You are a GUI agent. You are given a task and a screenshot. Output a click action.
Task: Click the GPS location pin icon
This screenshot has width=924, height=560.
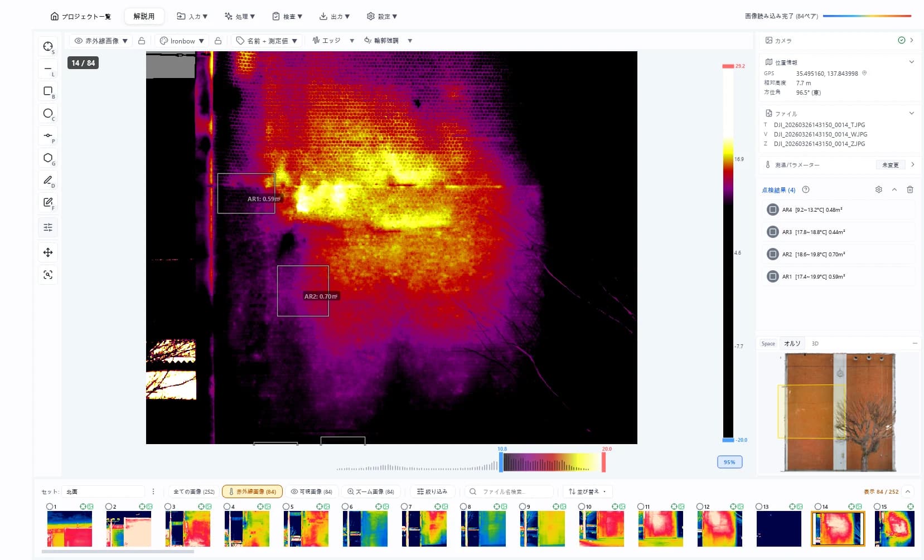tap(864, 73)
